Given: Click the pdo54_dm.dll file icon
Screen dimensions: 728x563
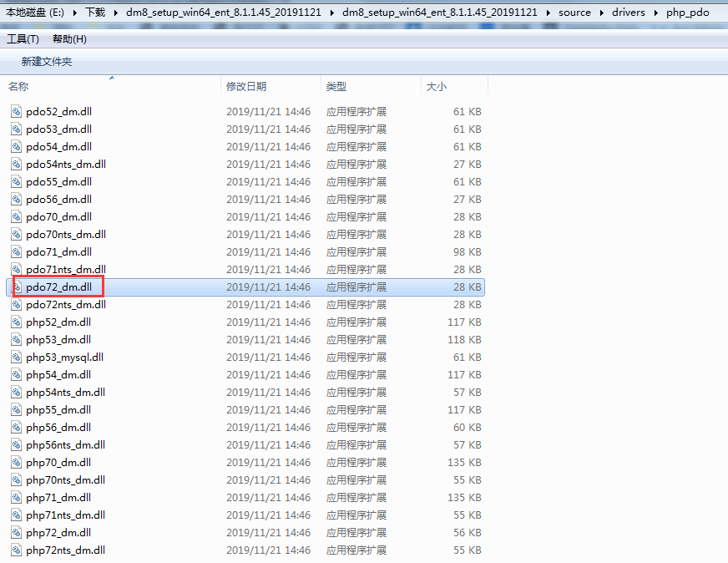Looking at the screenshot, I should pos(16,147).
